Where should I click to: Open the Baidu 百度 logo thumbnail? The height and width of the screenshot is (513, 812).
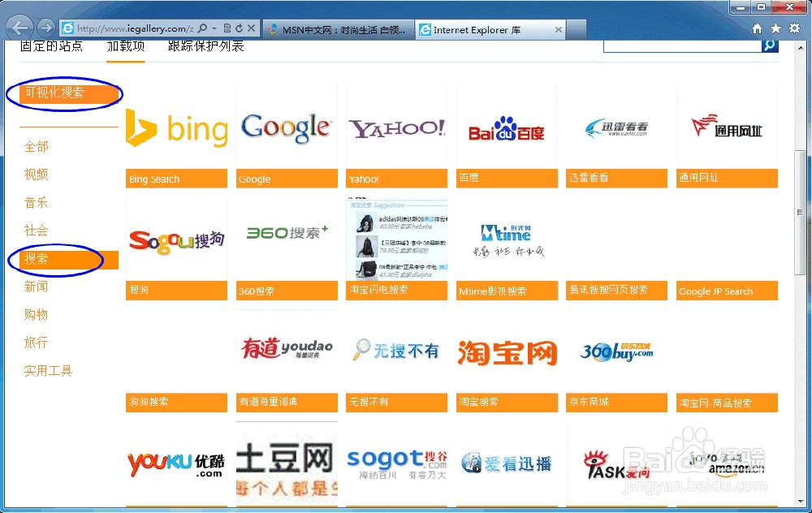[507, 127]
